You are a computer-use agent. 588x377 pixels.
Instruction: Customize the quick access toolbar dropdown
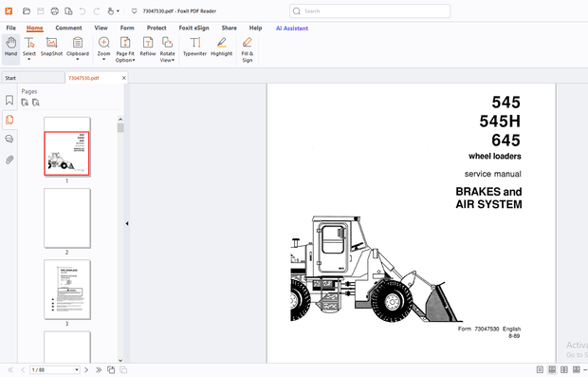point(134,11)
